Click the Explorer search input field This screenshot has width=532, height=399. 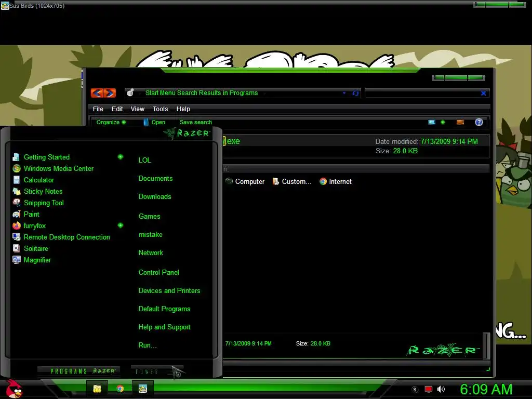[422, 93]
